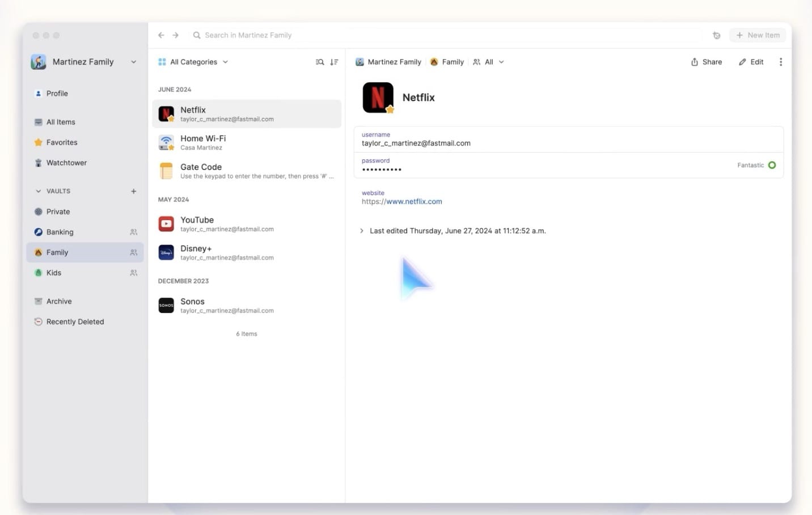The image size is (812, 515).
Task: Select the Disney+ login item
Action: pos(247,252)
